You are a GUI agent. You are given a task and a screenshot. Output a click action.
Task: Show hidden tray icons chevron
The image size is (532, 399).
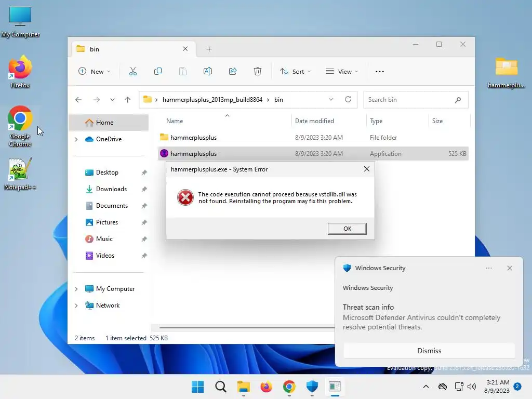(426, 387)
